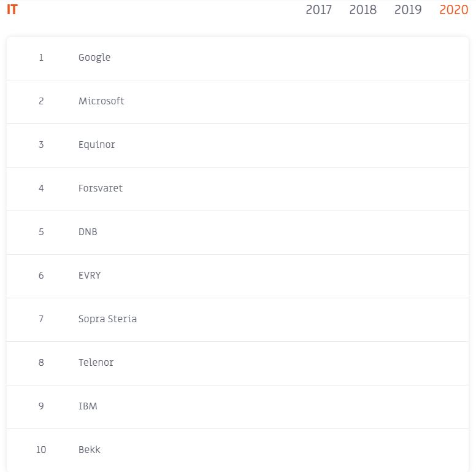The width and height of the screenshot is (476, 472).
Task: Select the Forsvaret row
Action: pos(238,189)
